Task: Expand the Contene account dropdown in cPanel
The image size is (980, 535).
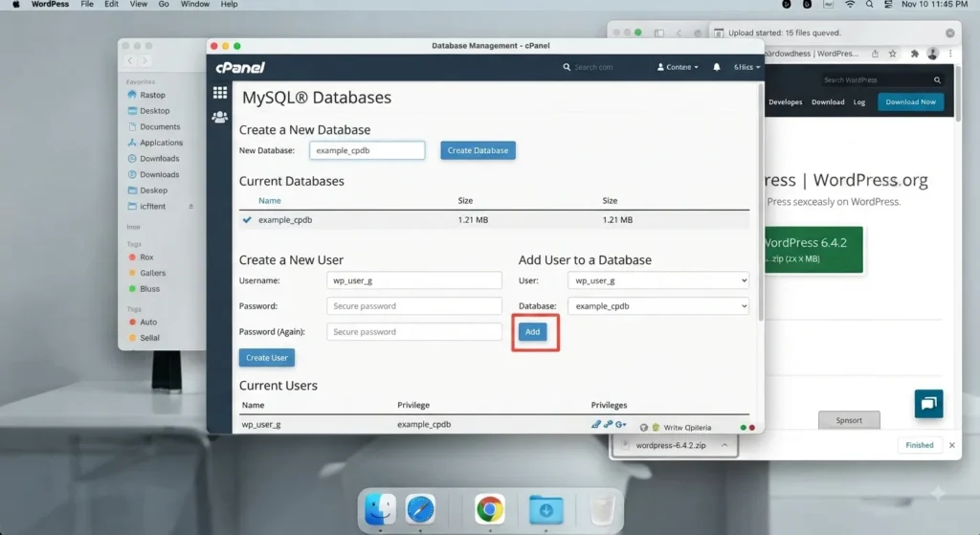Action: pos(678,67)
